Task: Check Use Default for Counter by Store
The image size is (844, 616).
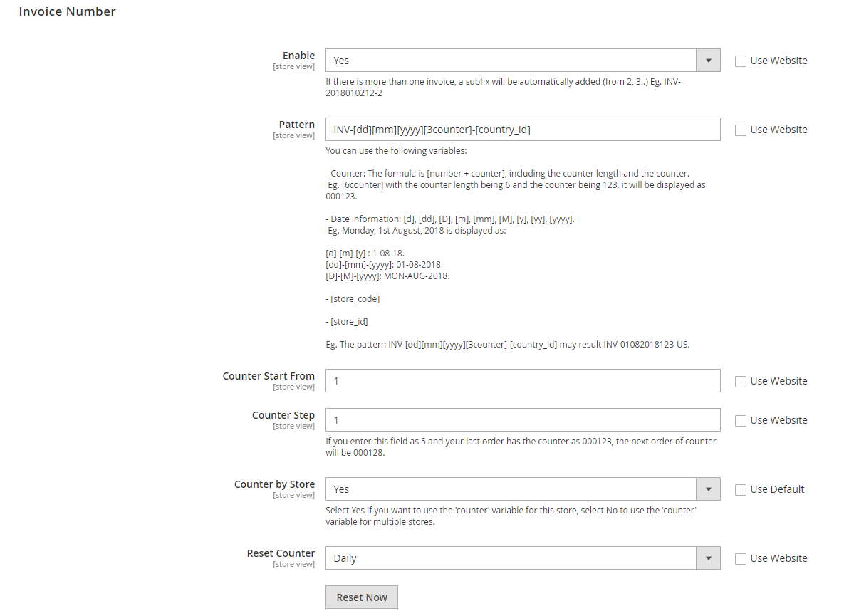Action: [741, 490]
